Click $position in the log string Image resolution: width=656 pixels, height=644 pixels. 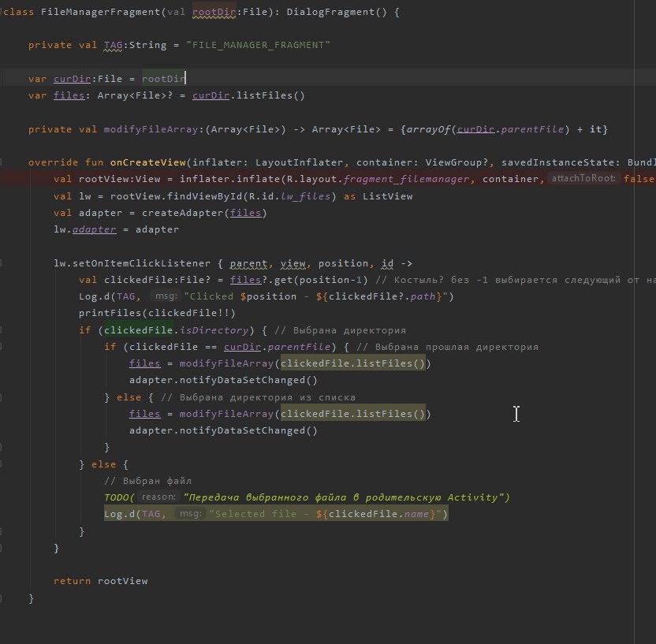coord(268,296)
